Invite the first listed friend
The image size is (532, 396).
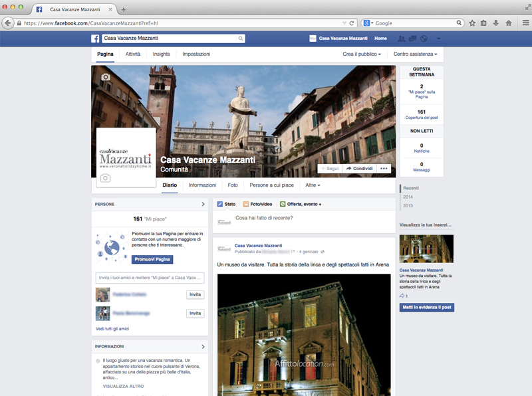pyautogui.click(x=195, y=294)
